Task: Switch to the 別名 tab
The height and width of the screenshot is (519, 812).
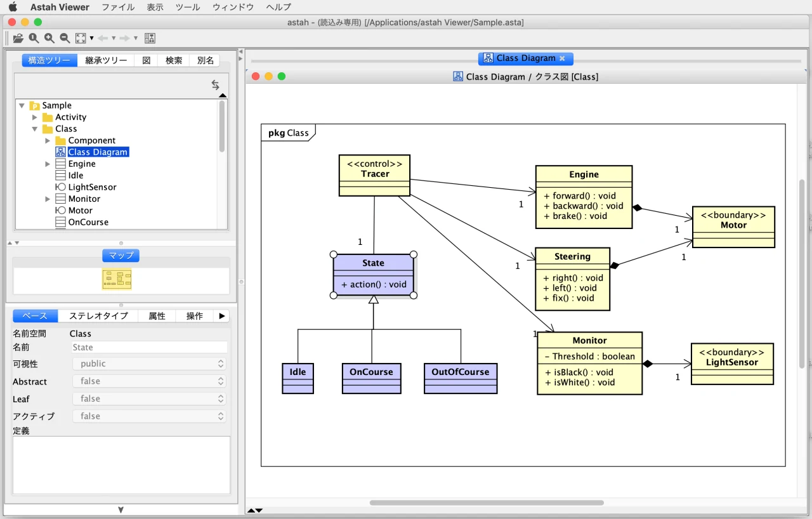Action: [x=205, y=60]
